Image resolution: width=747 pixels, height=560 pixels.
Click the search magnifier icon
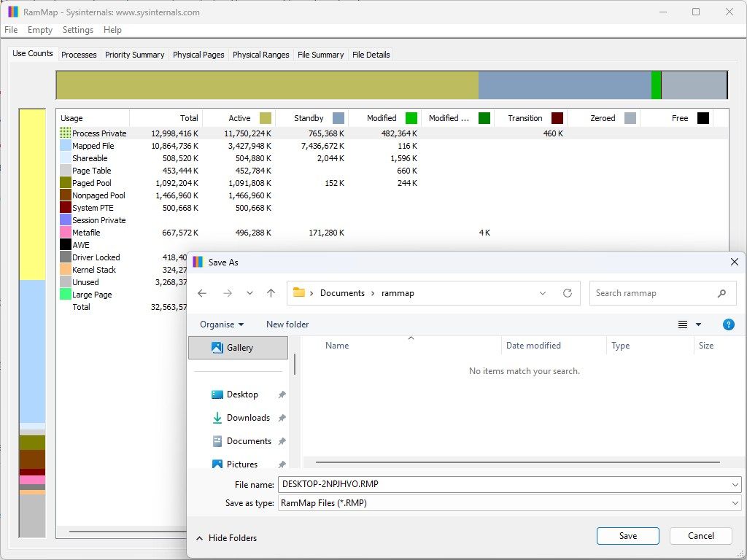click(721, 293)
